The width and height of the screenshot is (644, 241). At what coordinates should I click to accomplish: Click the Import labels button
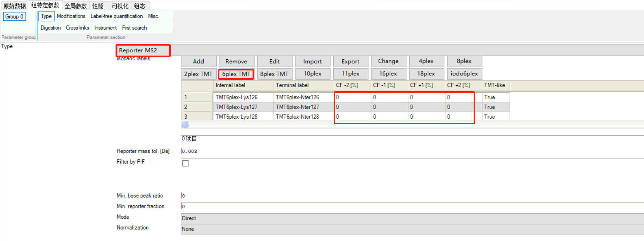click(x=313, y=62)
